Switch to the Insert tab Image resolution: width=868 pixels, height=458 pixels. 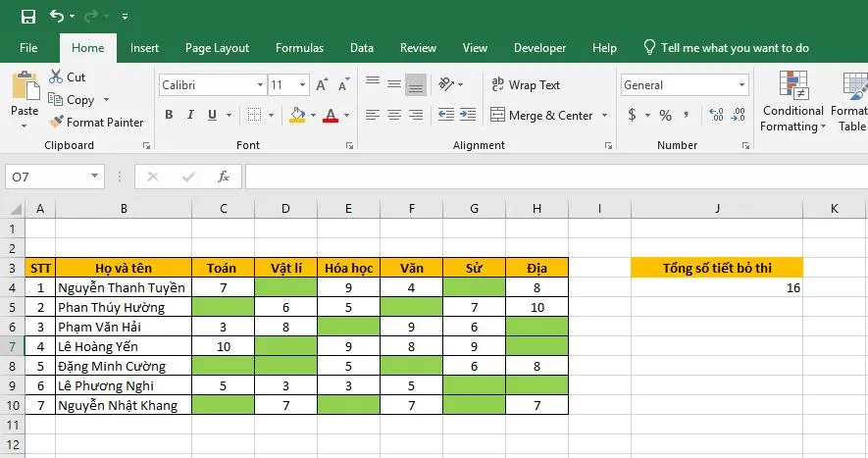coord(144,48)
